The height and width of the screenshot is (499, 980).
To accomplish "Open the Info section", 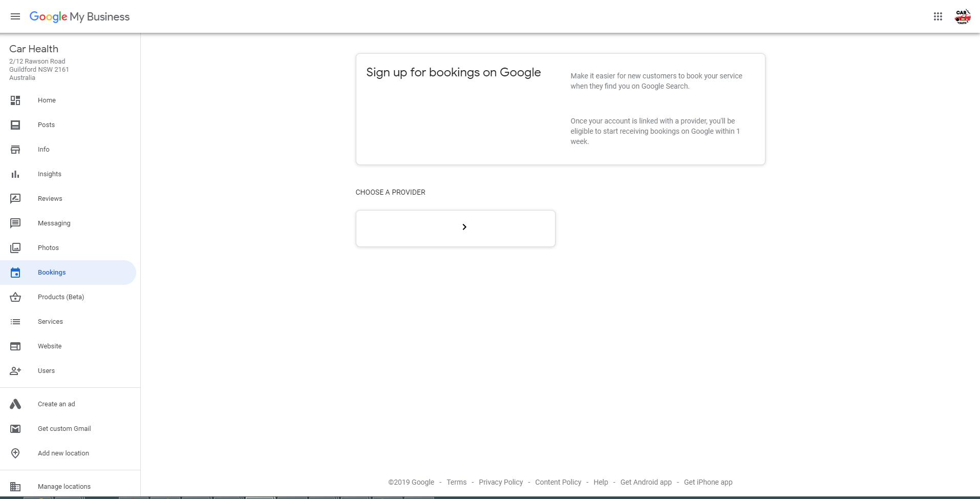I will coord(68,150).
